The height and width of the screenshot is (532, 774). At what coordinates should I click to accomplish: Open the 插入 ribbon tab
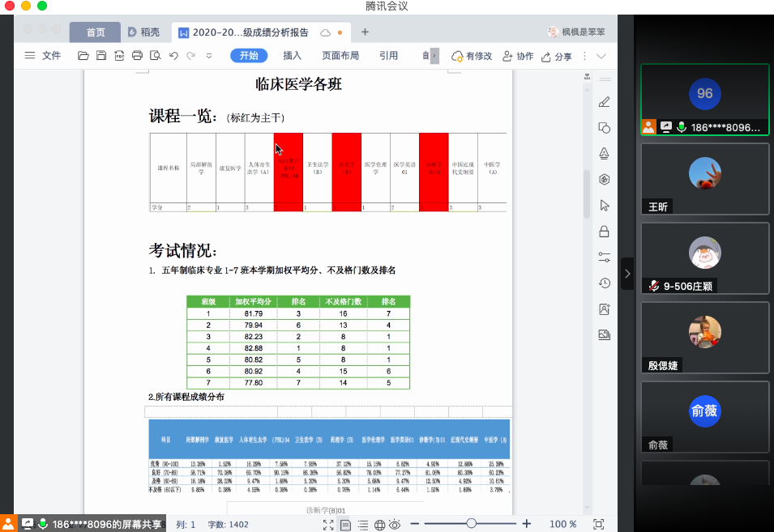coord(292,56)
